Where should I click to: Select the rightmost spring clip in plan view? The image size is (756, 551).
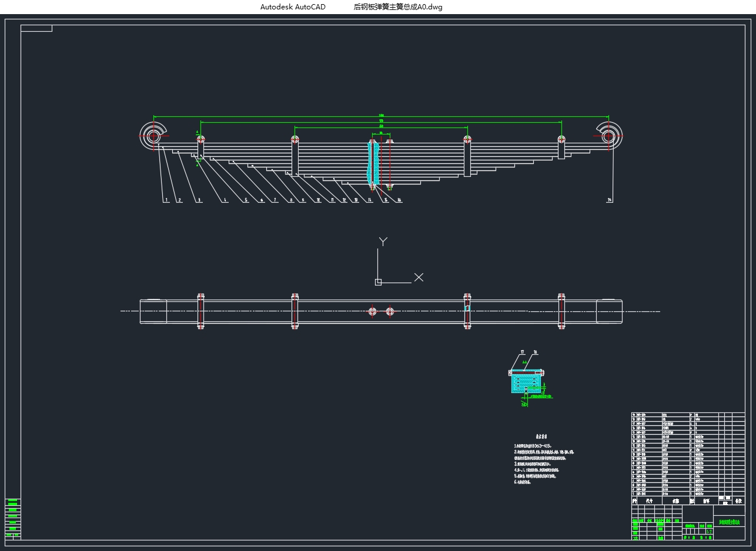click(561, 311)
